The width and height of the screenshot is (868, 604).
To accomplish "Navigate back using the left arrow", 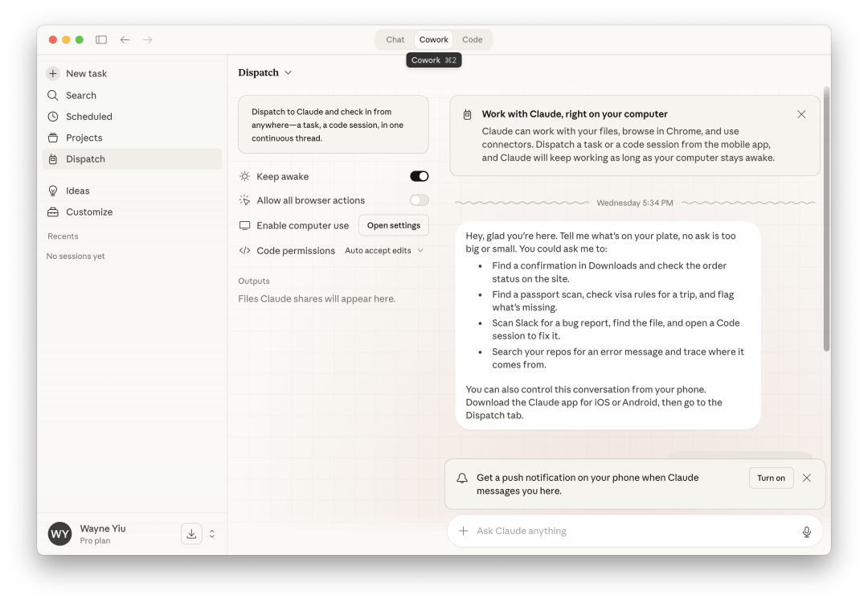I will (125, 39).
